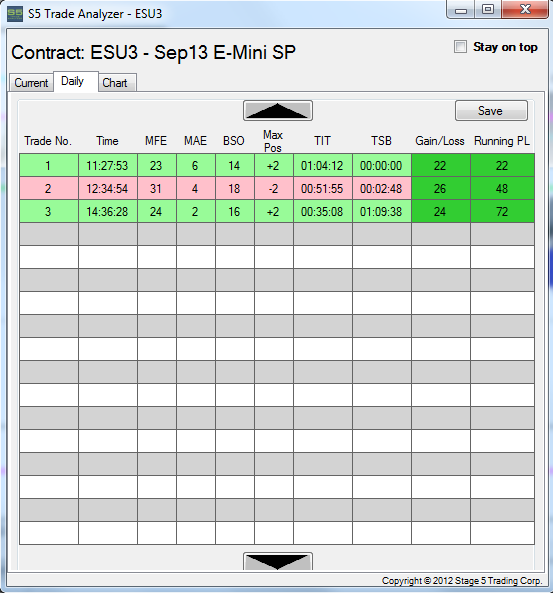553x593 pixels.
Task: Select trade number 1 cell
Action: pyautogui.click(x=49, y=165)
